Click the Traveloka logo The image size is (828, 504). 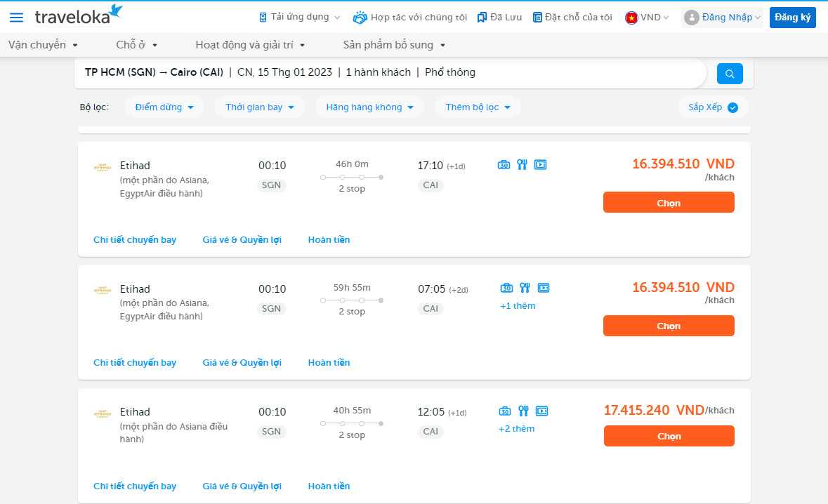pyautogui.click(x=79, y=15)
